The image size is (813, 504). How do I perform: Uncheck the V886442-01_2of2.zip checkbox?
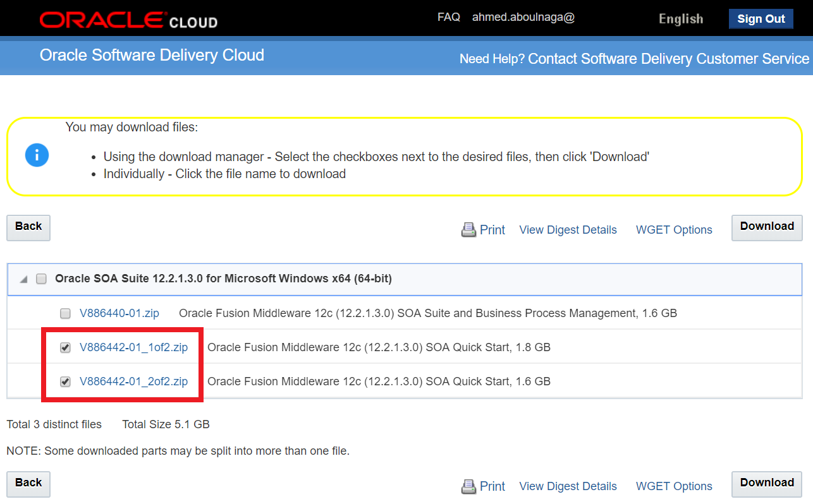65,381
